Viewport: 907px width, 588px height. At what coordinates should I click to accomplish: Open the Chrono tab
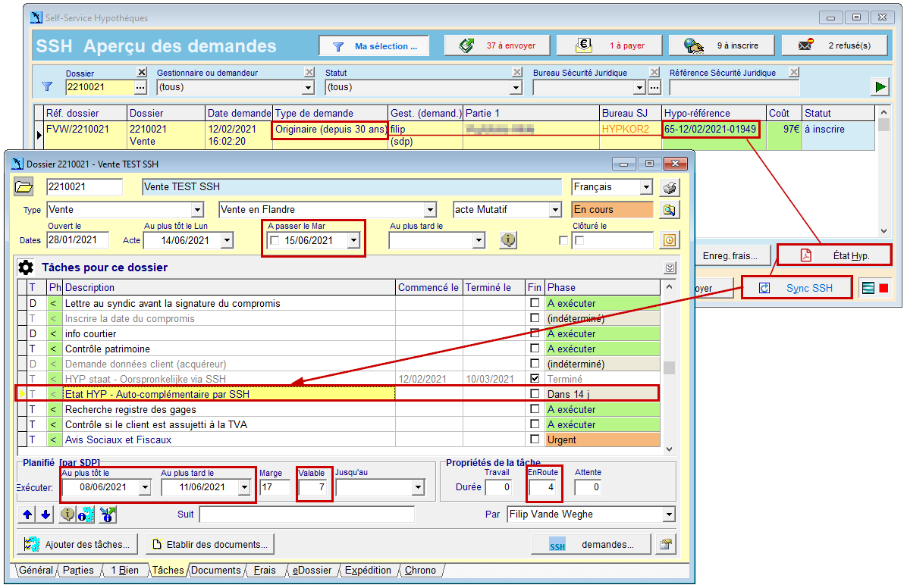pos(420,570)
